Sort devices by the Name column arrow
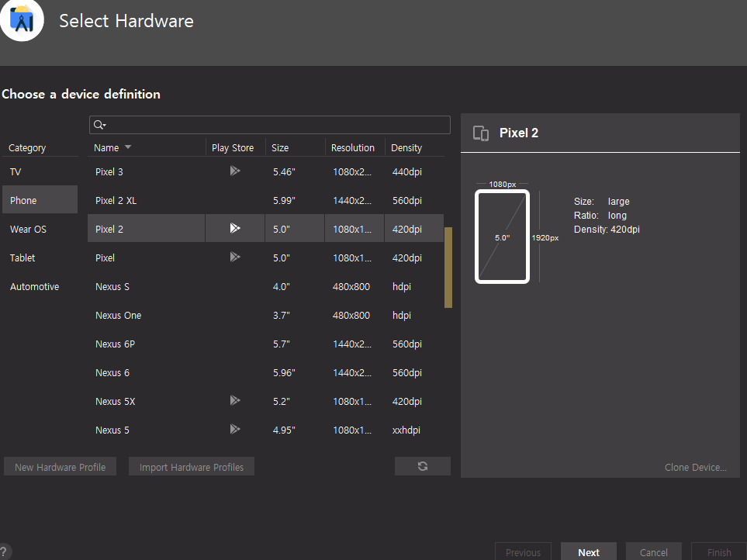 click(x=128, y=147)
